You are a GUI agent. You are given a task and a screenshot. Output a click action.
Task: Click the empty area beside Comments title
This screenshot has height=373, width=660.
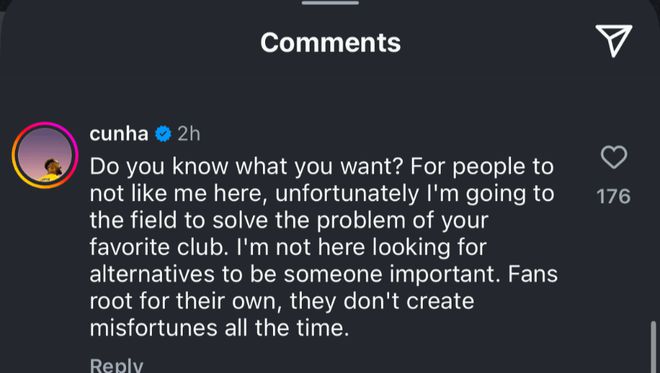point(126,42)
